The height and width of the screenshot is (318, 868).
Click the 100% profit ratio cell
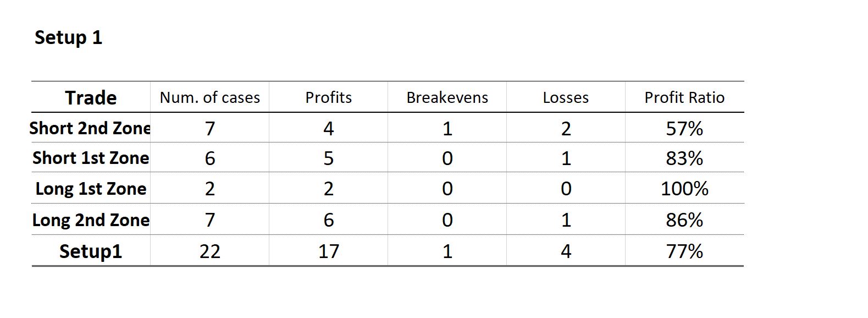684,189
